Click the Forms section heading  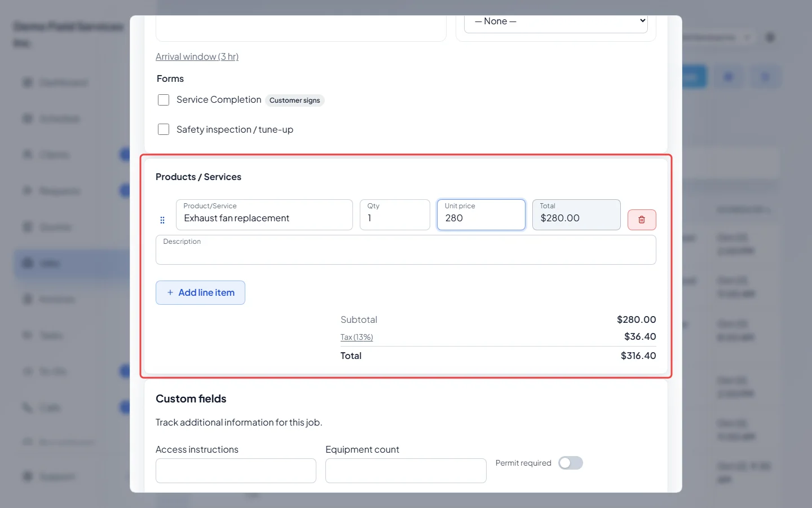[170, 78]
